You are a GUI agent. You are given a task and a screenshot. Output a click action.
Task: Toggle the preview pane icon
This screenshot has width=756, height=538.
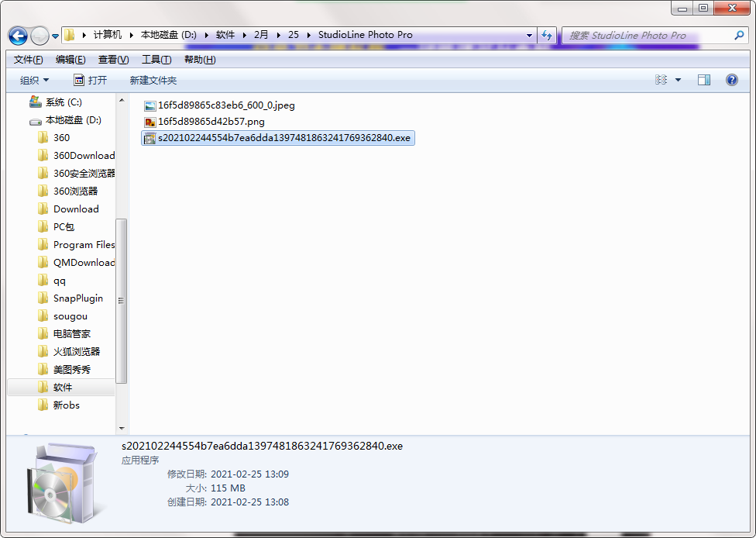(x=704, y=80)
